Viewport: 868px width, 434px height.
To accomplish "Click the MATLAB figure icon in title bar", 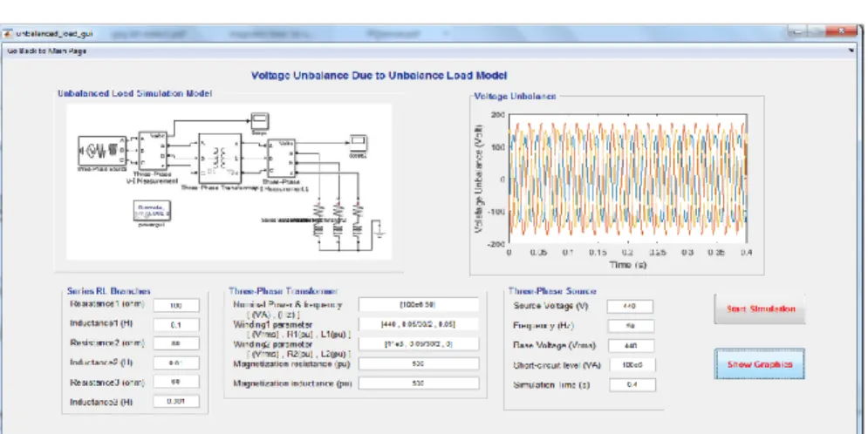I will tap(8, 34).
